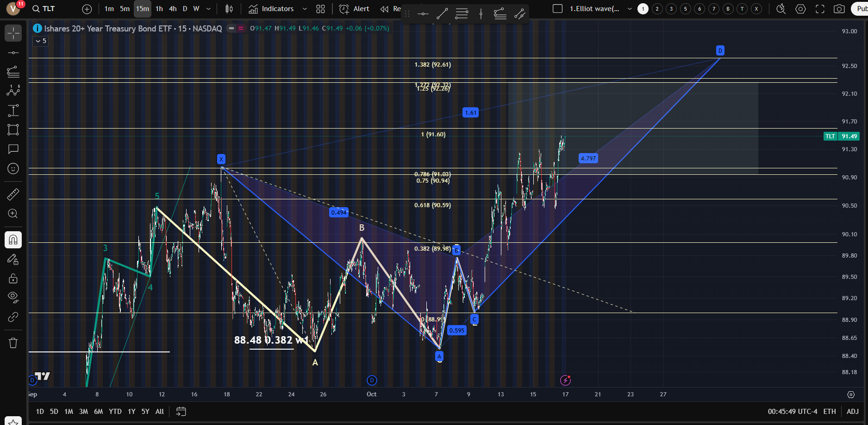Image resolution: width=868 pixels, height=425 pixels.
Task: Open the Indicators dialog
Action: (271, 9)
